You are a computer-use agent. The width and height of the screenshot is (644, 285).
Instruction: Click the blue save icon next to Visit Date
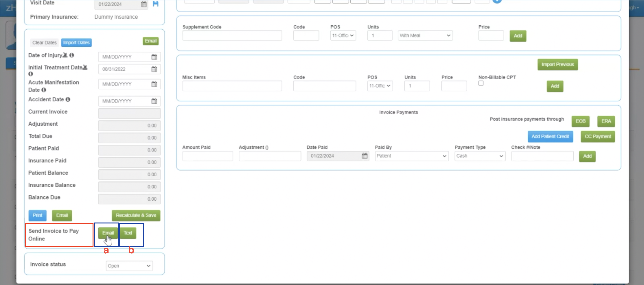pos(156,4)
